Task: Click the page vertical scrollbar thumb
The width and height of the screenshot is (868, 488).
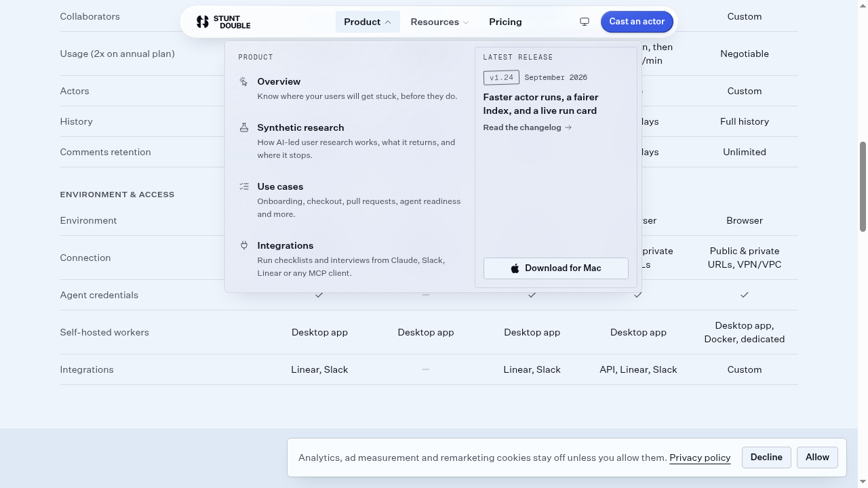Action: click(x=863, y=187)
